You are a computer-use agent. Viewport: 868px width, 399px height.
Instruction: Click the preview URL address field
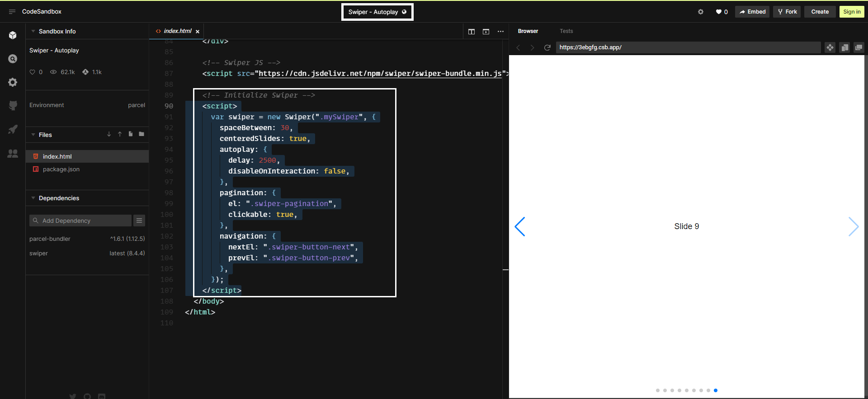(688, 47)
